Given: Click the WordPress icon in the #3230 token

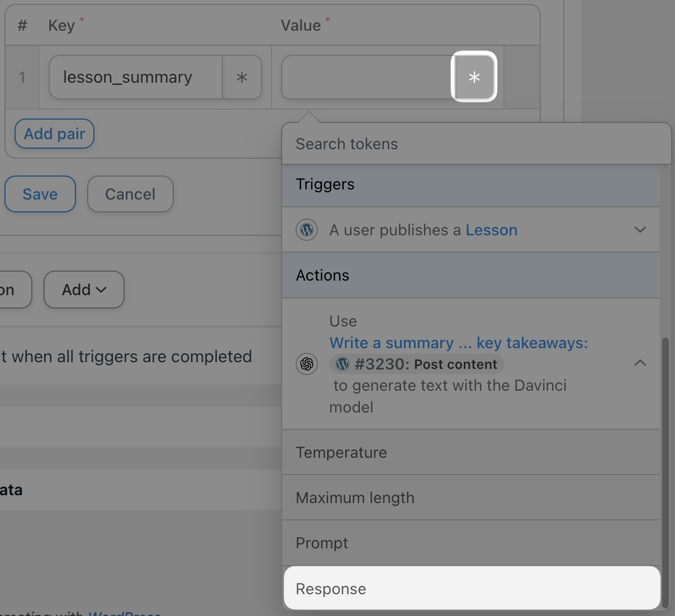Looking at the screenshot, I should point(343,364).
